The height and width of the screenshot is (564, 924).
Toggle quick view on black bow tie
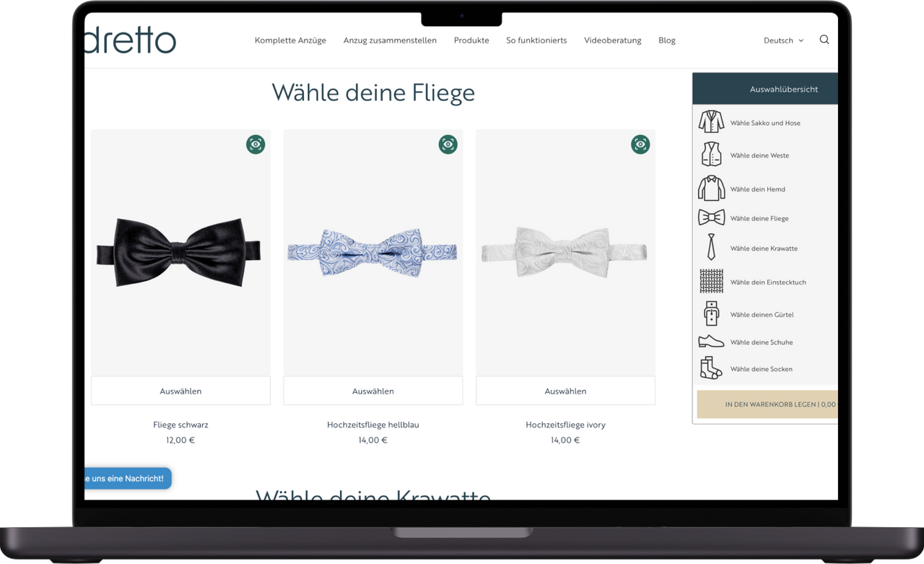[x=256, y=144]
